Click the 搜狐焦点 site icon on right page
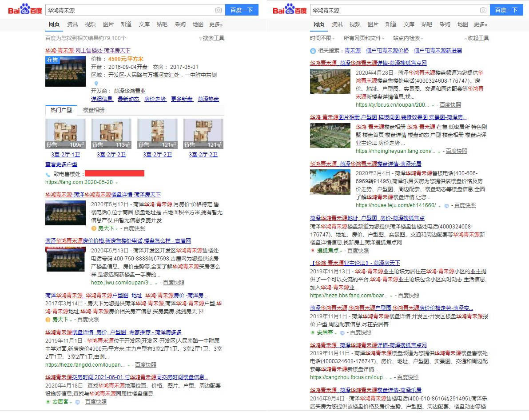Image resolution: width=529 pixels, height=420 pixels. (312, 251)
